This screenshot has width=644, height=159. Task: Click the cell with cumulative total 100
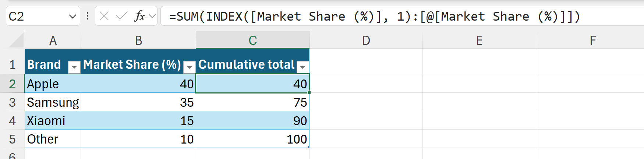coord(252,139)
